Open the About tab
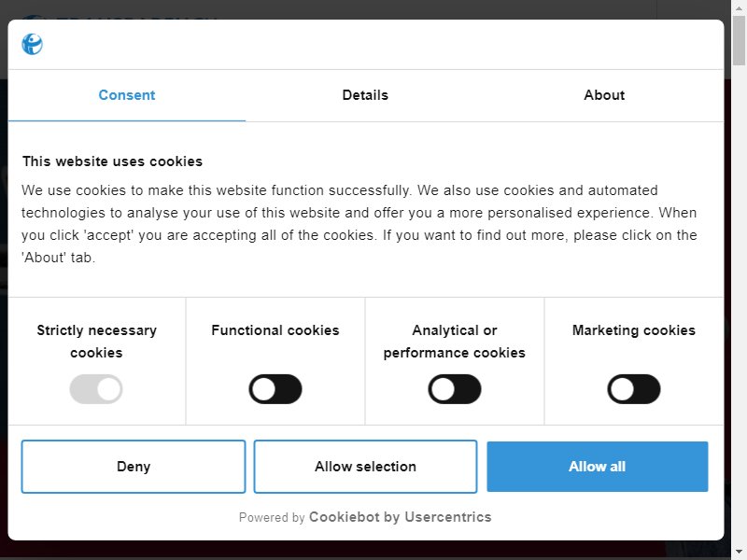This screenshot has width=747, height=560. point(604,95)
